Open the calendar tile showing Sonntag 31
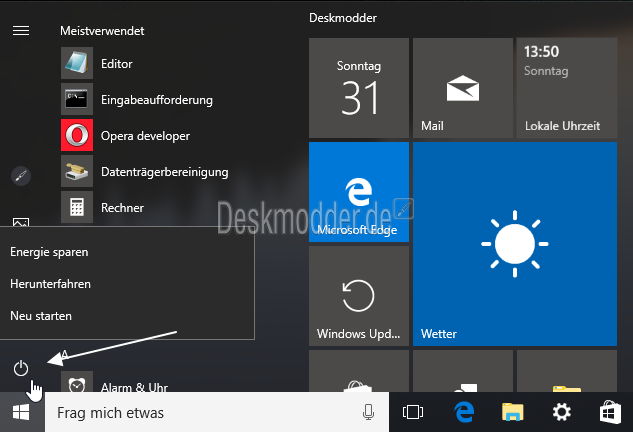This screenshot has width=633, height=432. point(359,88)
